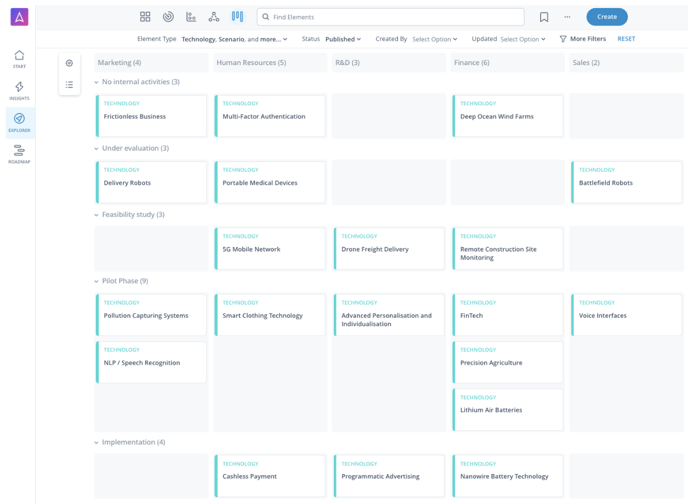Viewport: 688px width, 504px height.
Task: Go to Start in the sidebar
Action: (x=19, y=59)
